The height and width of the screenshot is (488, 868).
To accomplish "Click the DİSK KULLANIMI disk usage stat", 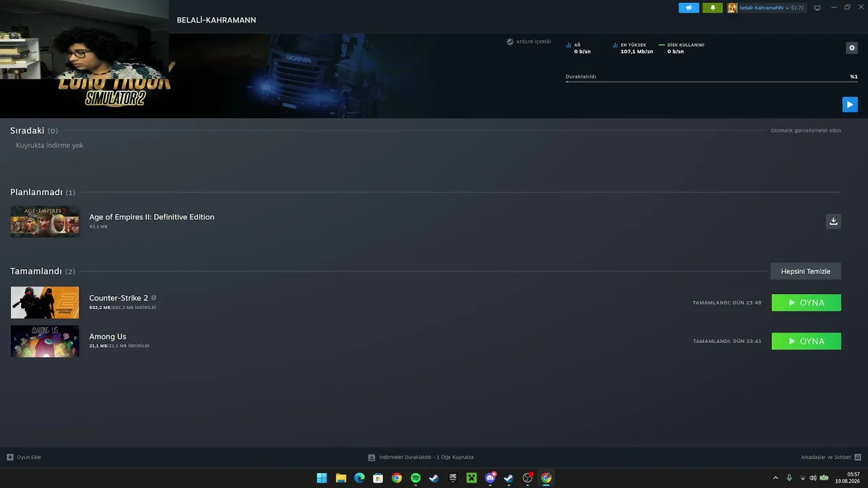I will [x=682, y=48].
